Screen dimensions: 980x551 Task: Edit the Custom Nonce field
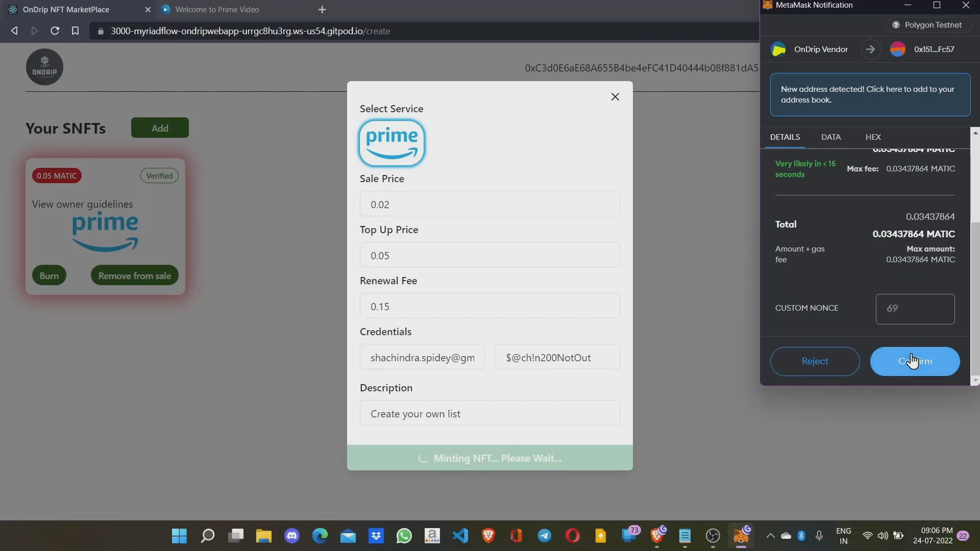[915, 309]
